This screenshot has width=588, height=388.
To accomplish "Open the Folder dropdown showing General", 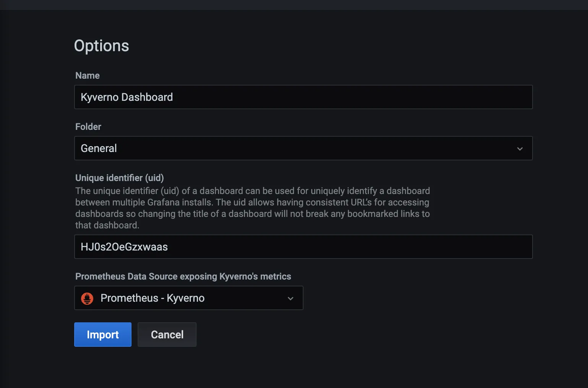I will (x=303, y=148).
